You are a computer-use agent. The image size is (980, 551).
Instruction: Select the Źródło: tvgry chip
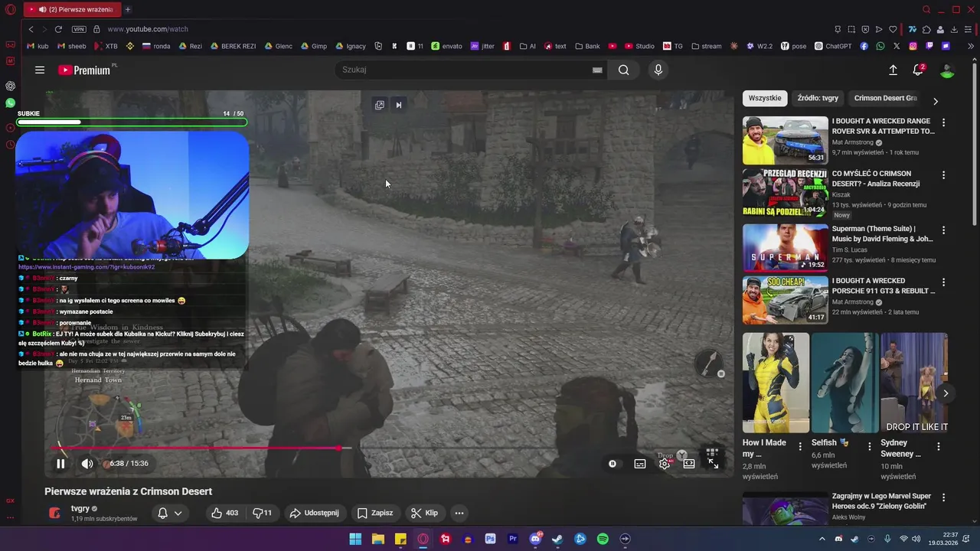click(x=818, y=98)
